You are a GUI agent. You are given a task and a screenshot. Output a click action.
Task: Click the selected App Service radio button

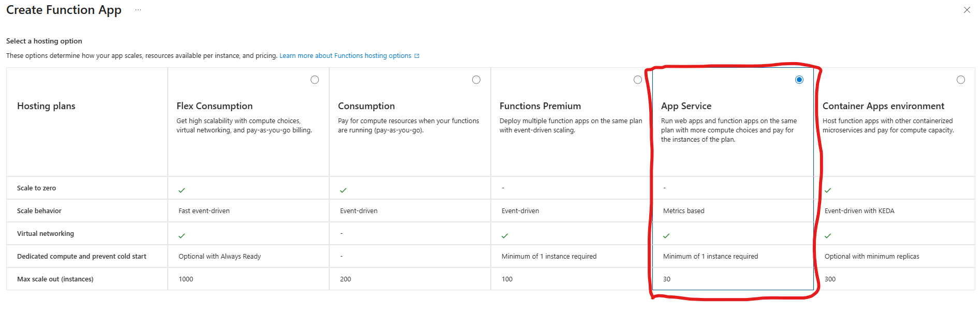tap(799, 80)
